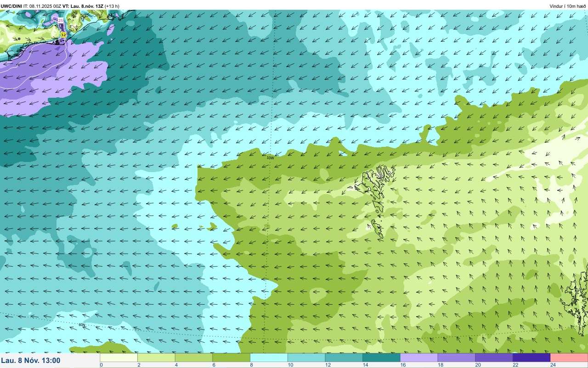Click the (+13 h) forecast offset text
Viewport: 588px width, 368px height.
112,6
